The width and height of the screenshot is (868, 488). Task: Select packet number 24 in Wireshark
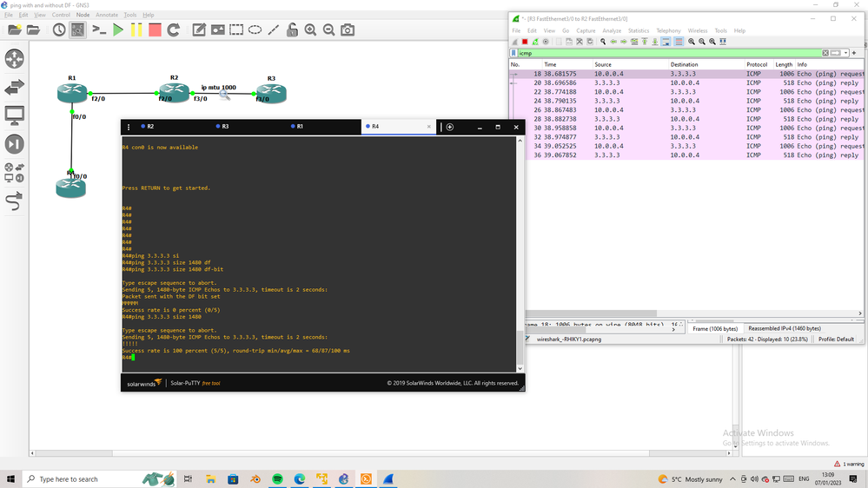coord(686,101)
